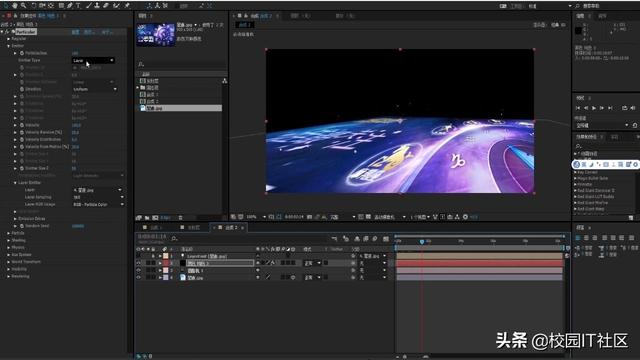Toggle the 3D layer switch for layer 4
Screen dimensions: 640x360
point(293,278)
